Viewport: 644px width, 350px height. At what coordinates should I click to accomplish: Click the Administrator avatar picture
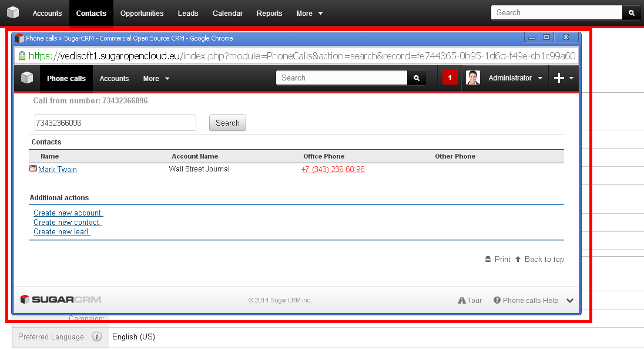coord(473,78)
